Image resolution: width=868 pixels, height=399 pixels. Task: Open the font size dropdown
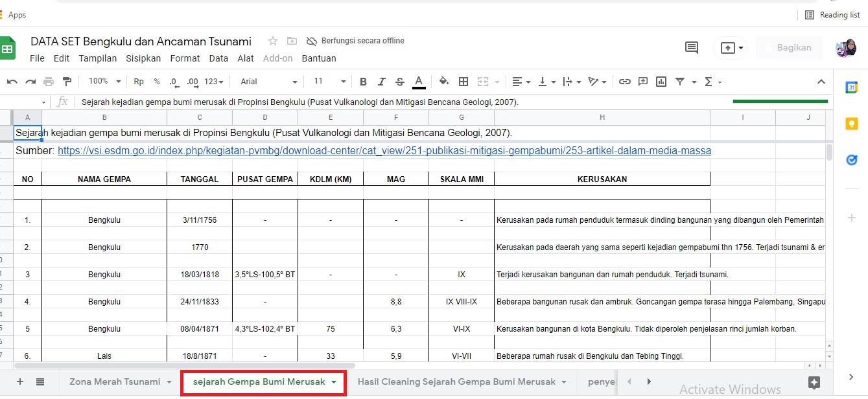point(330,82)
